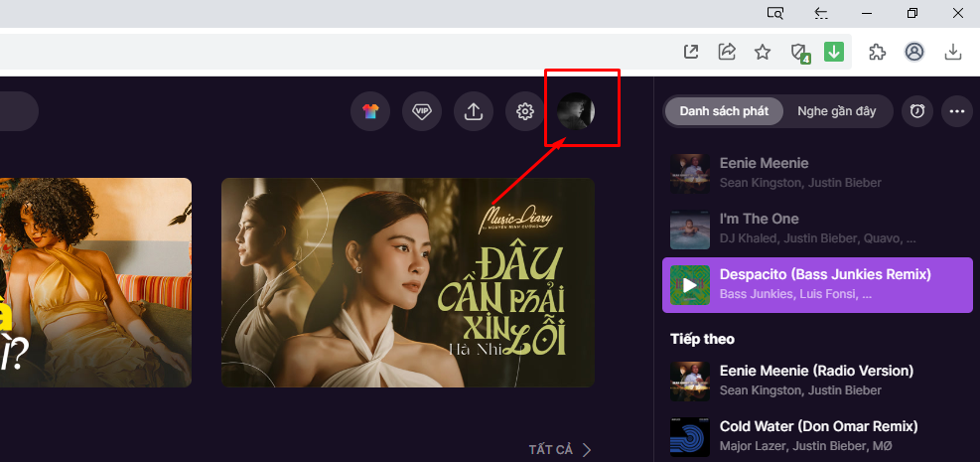The width and height of the screenshot is (980, 462).
Task: Open the browser extensions puzzle icon
Action: 878,52
